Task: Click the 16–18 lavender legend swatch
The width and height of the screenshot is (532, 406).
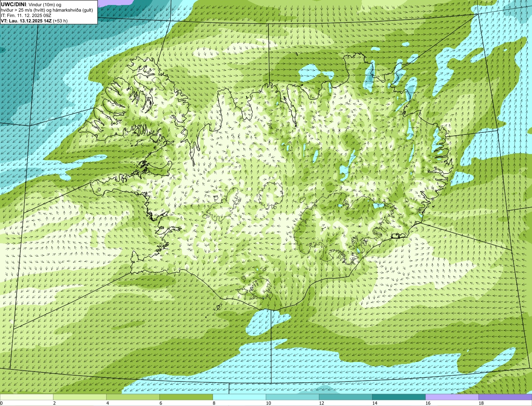Action: click(x=452, y=397)
